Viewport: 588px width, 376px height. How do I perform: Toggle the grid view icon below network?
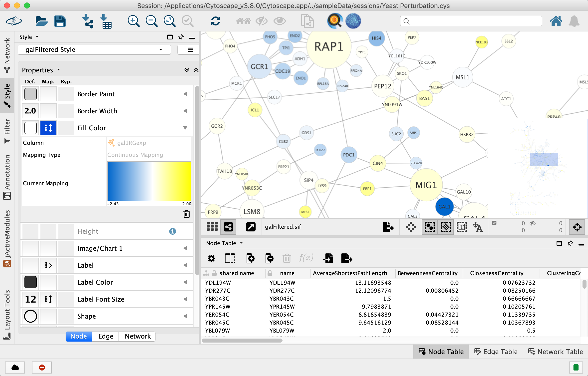coord(212,227)
